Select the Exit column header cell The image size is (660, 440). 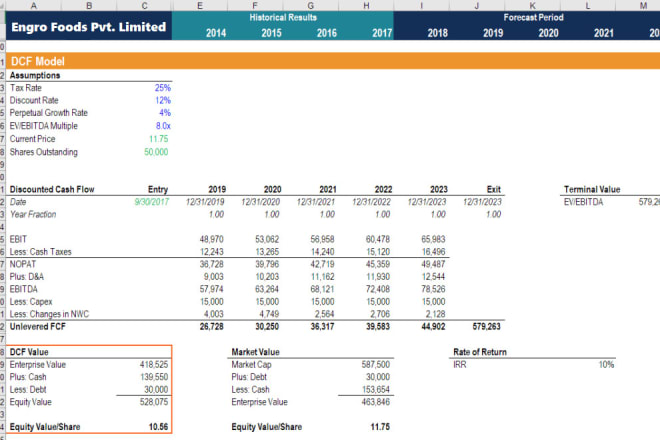pyautogui.click(x=493, y=189)
